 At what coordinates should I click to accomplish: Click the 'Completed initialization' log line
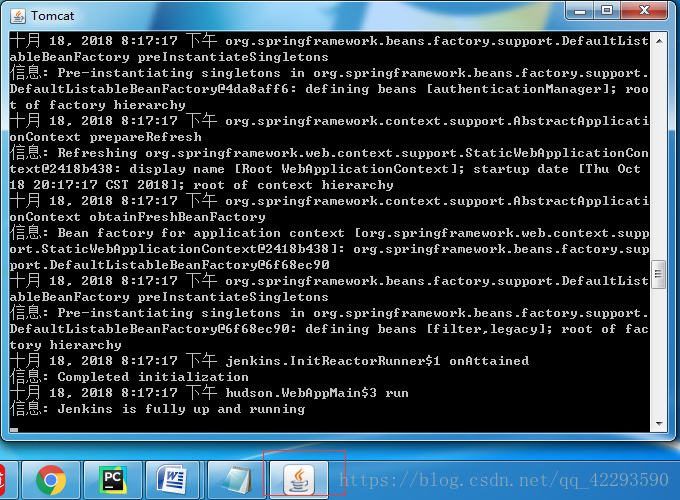[129, 377]
